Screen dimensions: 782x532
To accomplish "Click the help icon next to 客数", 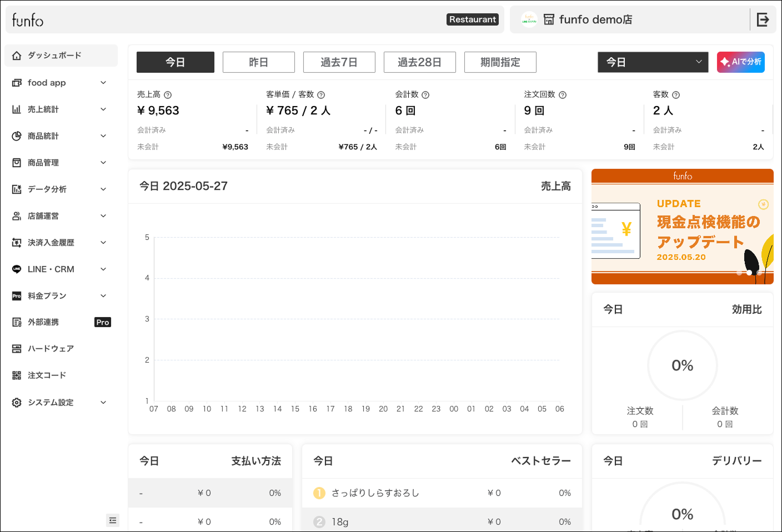I will (x=676, y=95).
